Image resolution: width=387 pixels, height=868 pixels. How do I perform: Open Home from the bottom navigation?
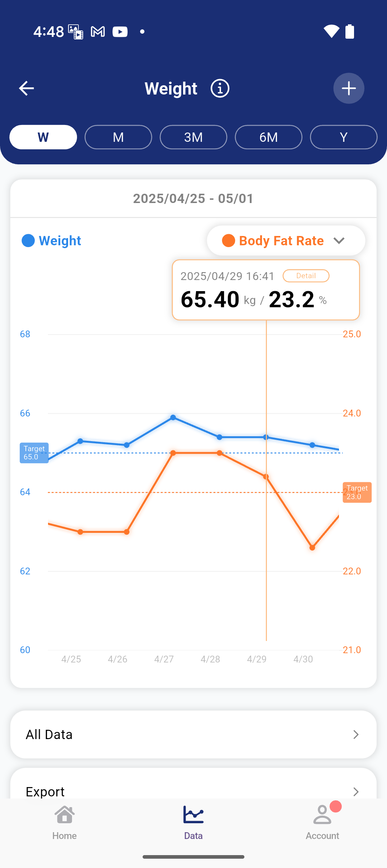click(64, 822)
